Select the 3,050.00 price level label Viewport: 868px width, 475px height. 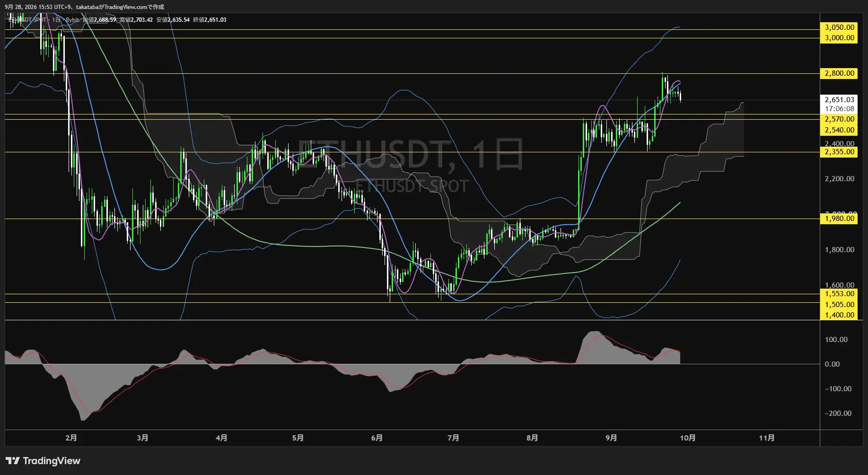click(839, 27)
